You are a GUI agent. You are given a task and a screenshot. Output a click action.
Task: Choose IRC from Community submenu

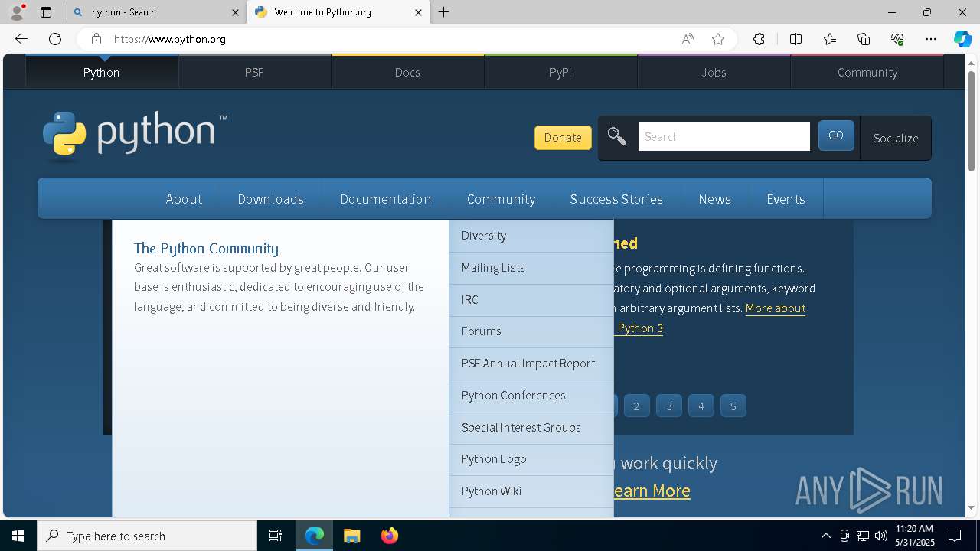click(x=531, y=300)
